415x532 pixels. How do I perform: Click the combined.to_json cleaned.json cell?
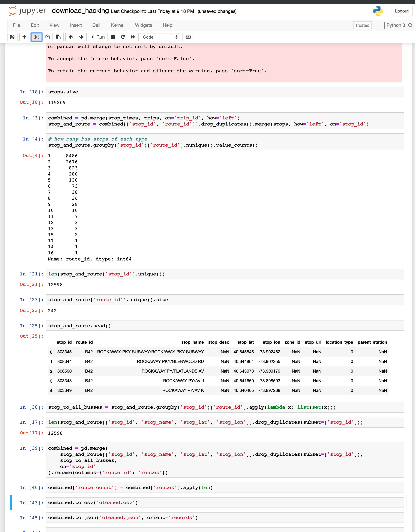225,518
